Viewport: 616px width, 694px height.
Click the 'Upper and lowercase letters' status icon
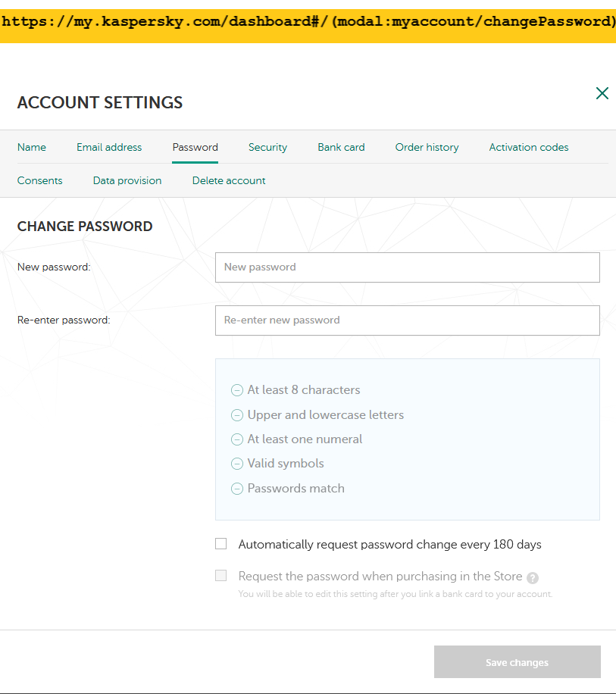coord(237,415)
